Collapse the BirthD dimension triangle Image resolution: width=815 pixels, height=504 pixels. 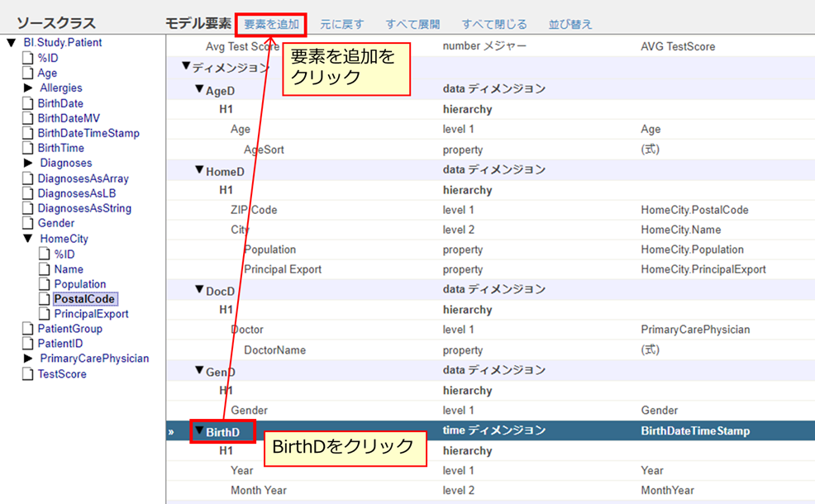(x=198, y=430)
